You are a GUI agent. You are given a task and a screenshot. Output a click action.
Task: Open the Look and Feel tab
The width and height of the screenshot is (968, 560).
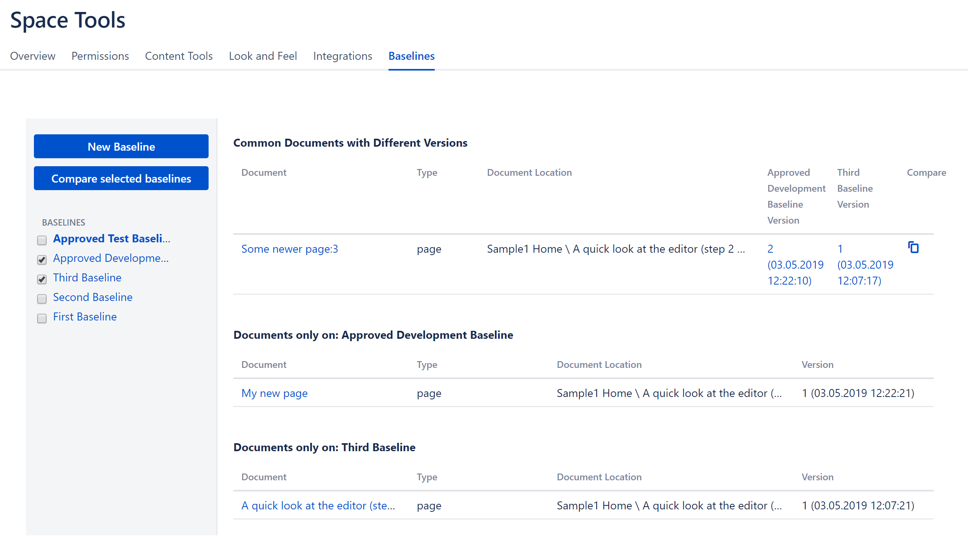click(263, 56)
